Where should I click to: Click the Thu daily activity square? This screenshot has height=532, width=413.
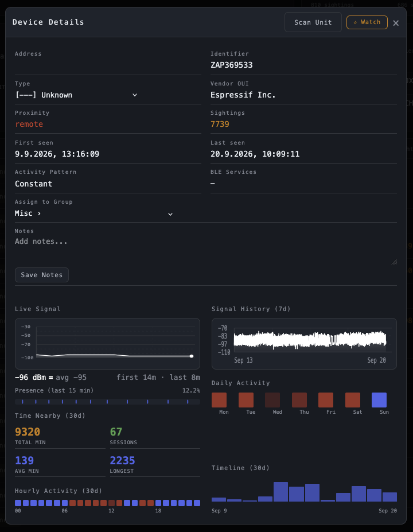(x=299, y=400)
